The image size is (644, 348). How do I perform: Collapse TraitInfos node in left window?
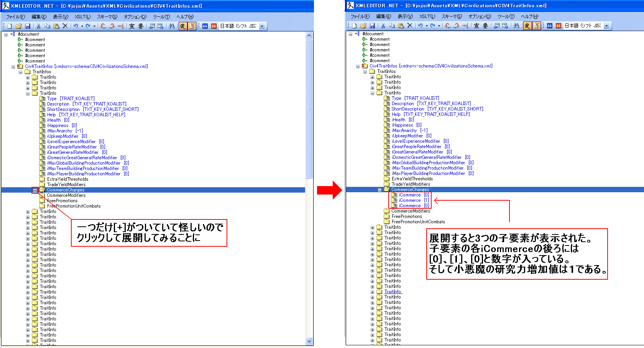click(20, 72)
